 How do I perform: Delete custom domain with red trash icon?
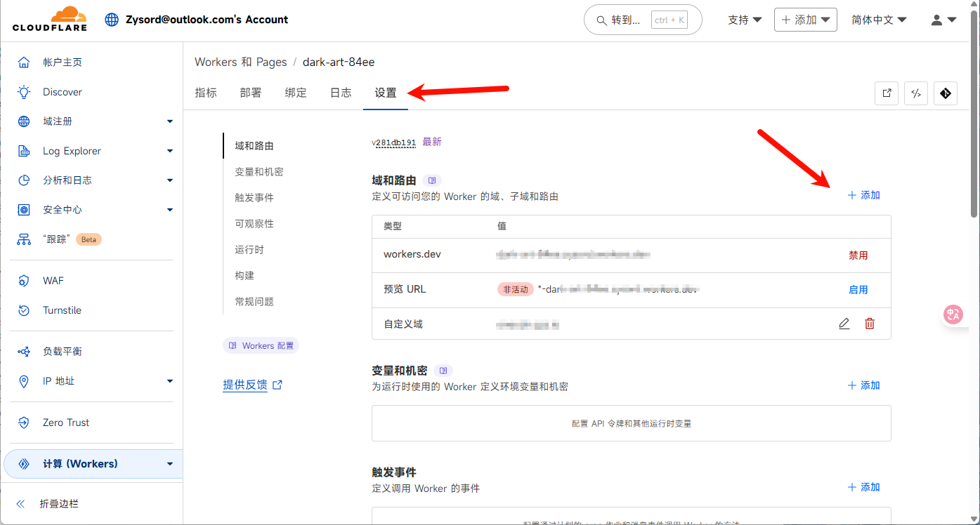(x=870, y=324)
